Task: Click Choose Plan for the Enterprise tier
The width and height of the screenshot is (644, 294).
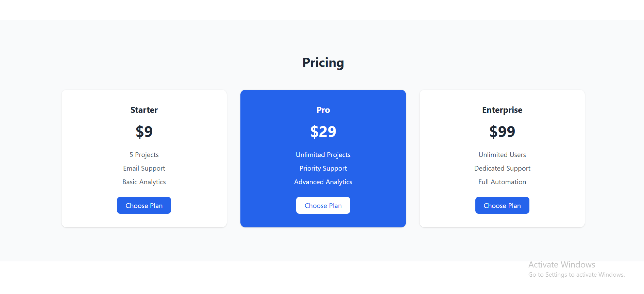Action: [x=502, y=205]
